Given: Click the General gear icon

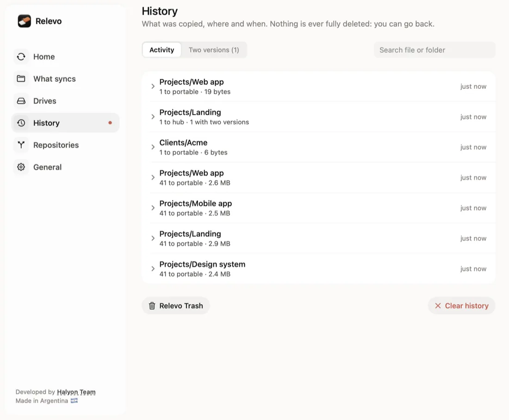Looking at the screenshot, I should point(21,167).
